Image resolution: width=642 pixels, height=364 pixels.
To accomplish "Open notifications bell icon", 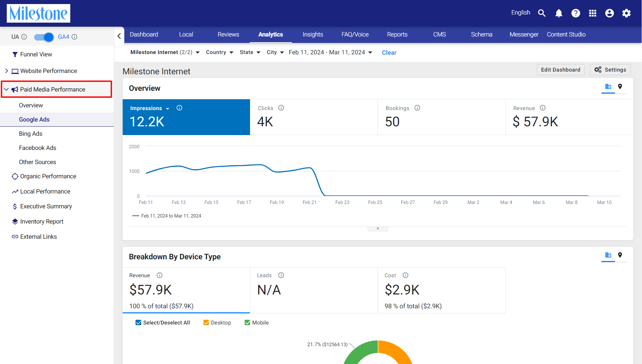I will click(x=559, y=13).
